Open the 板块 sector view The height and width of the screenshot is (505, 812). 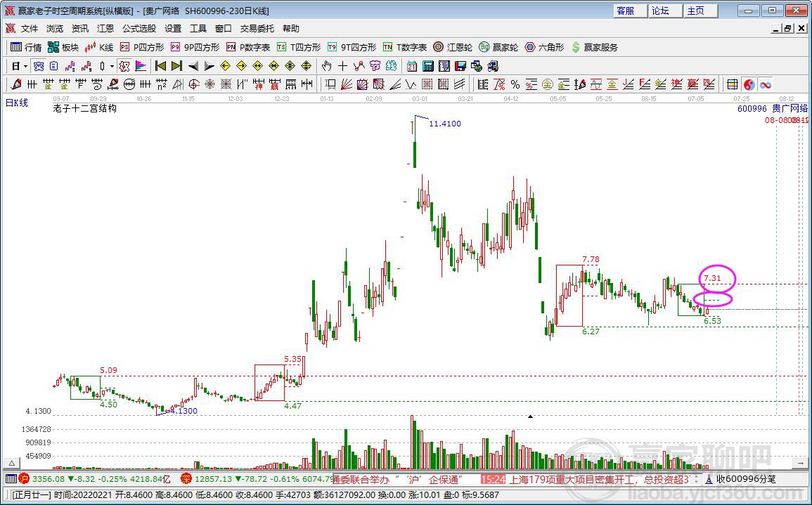pyautogui.click(x=63, y=48)
